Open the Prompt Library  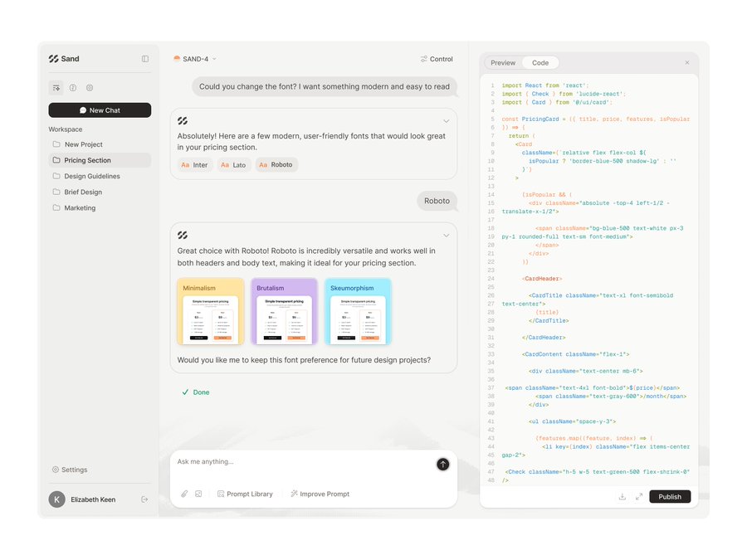(x=245, y=494)
